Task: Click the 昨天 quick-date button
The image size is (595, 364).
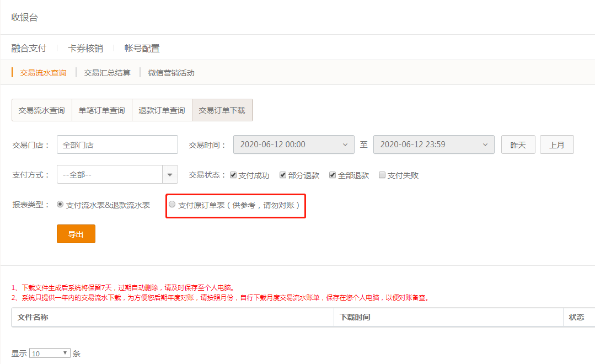Action: click(x=517, y=144)
